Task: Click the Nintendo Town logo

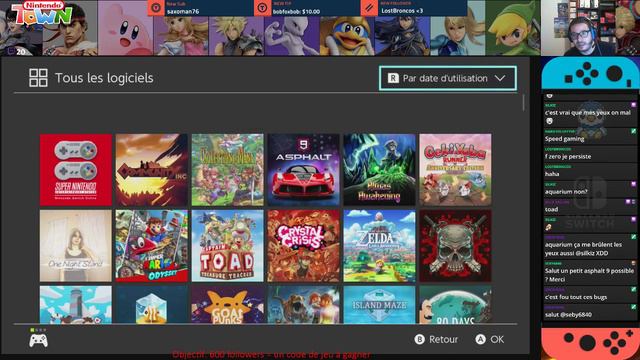Action: click(x=42, y=13)
